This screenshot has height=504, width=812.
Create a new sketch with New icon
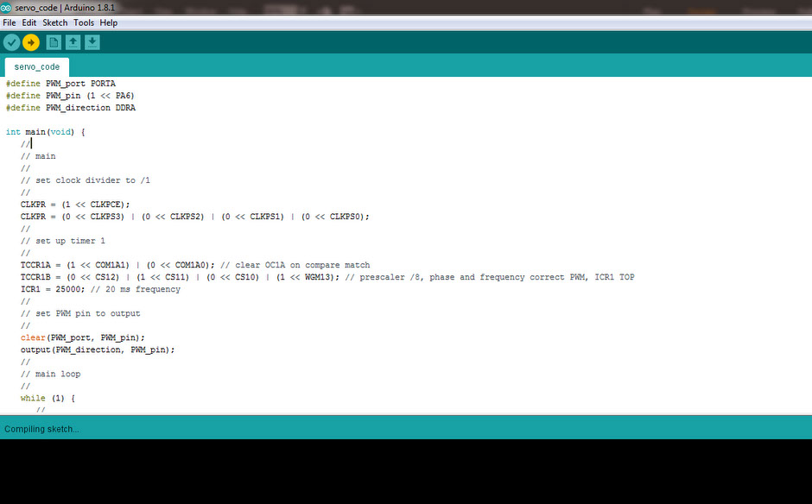(54, 42)
